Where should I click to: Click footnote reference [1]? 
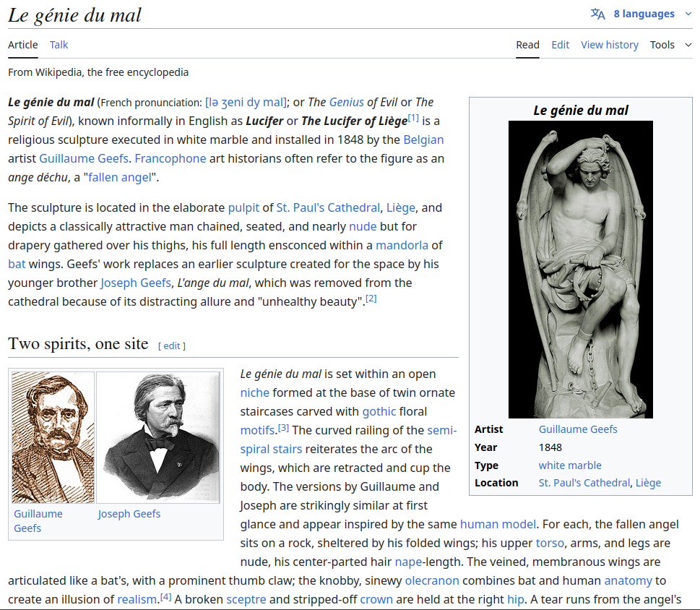[413, 118]
